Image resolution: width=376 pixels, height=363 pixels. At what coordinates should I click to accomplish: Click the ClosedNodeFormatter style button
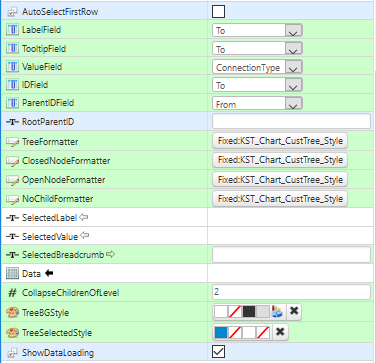tap(280, 160)
